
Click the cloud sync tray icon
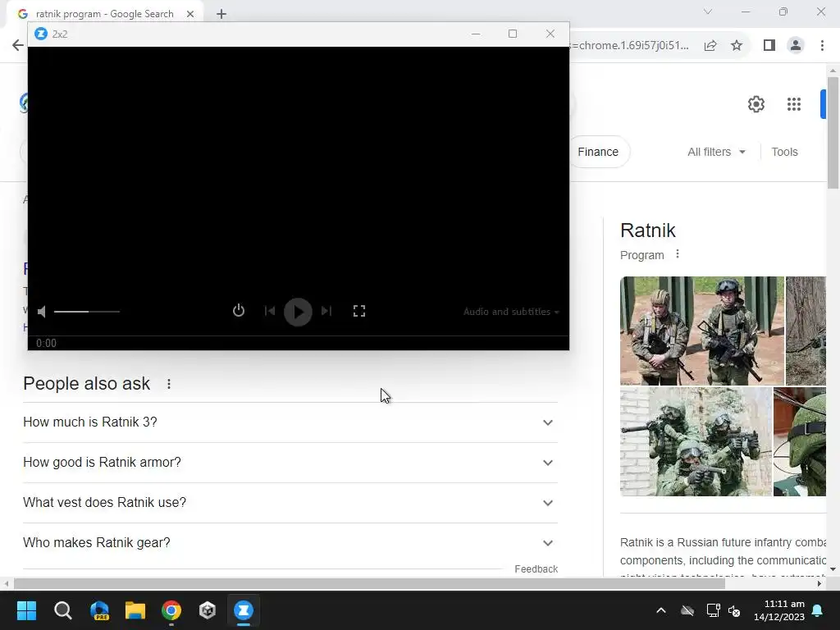pos(687,610)
